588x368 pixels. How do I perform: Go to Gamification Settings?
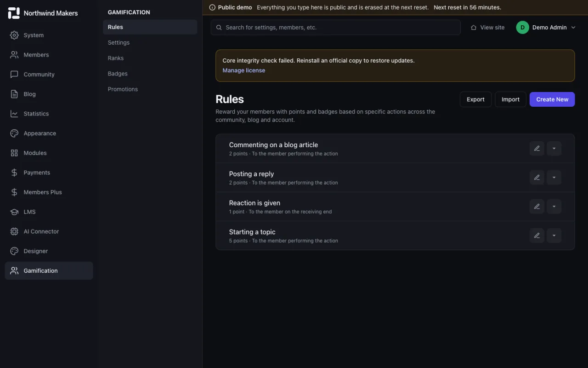[x=150, y=43]
